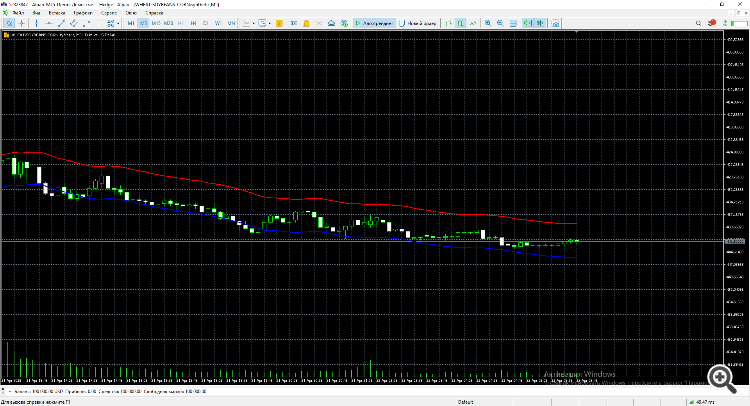Click the balance summary line text
This screenshot has width=750, height=406.
pyautogui.click(x=110, y=391)
